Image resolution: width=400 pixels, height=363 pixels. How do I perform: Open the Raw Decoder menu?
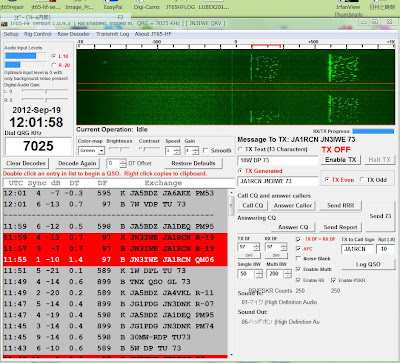coord(73,34)
